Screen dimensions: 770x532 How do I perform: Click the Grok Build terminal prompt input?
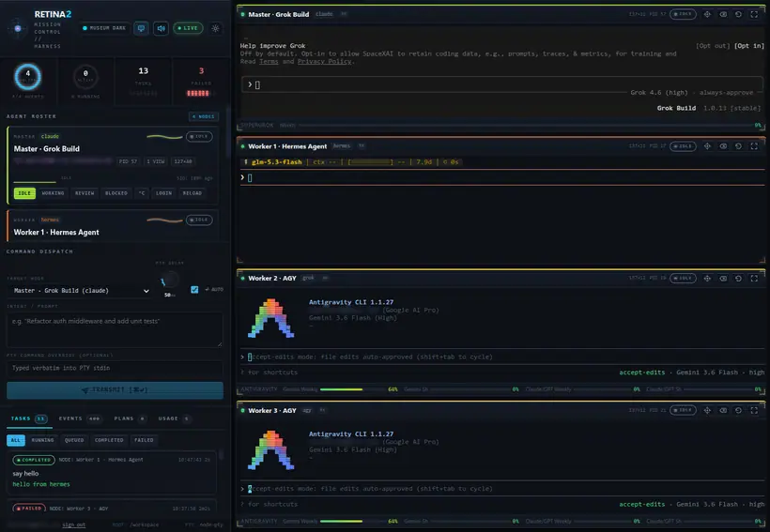coord(501,84)
